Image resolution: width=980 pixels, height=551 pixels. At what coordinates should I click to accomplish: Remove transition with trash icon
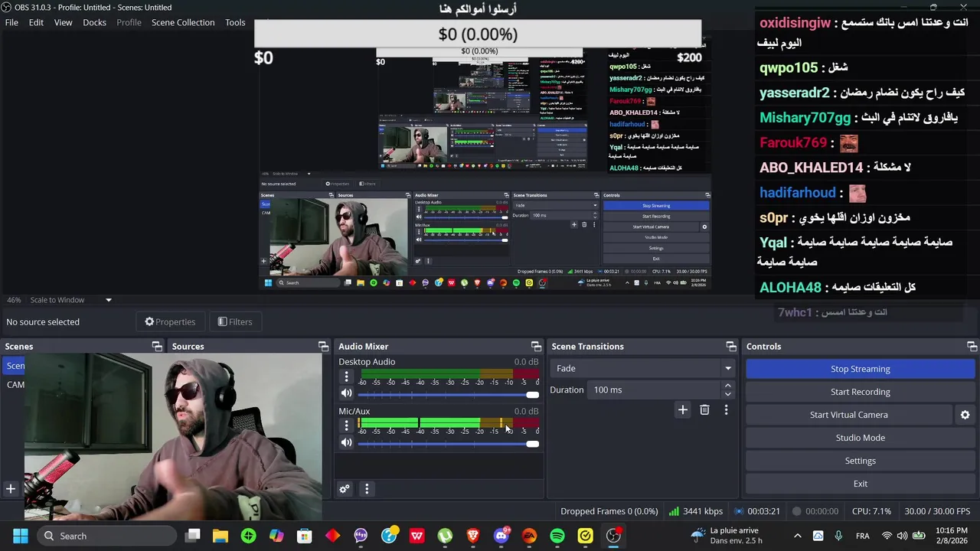coord(704,410)
